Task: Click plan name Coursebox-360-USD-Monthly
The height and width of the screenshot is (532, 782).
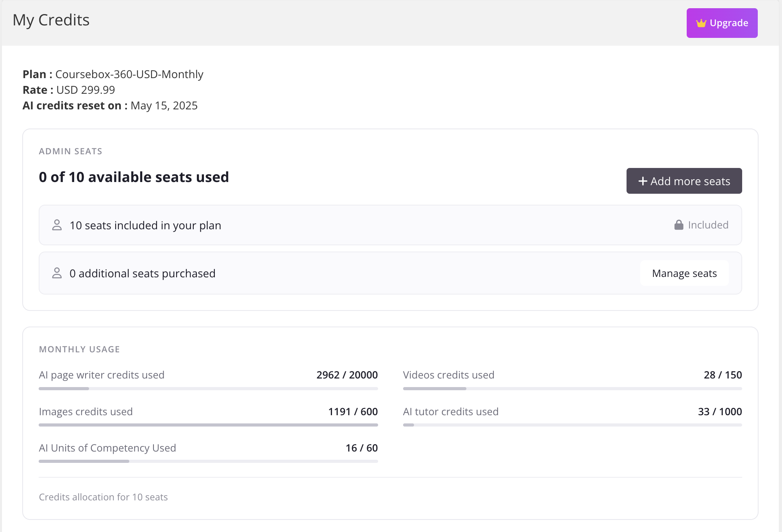Action: coord(129,74)
